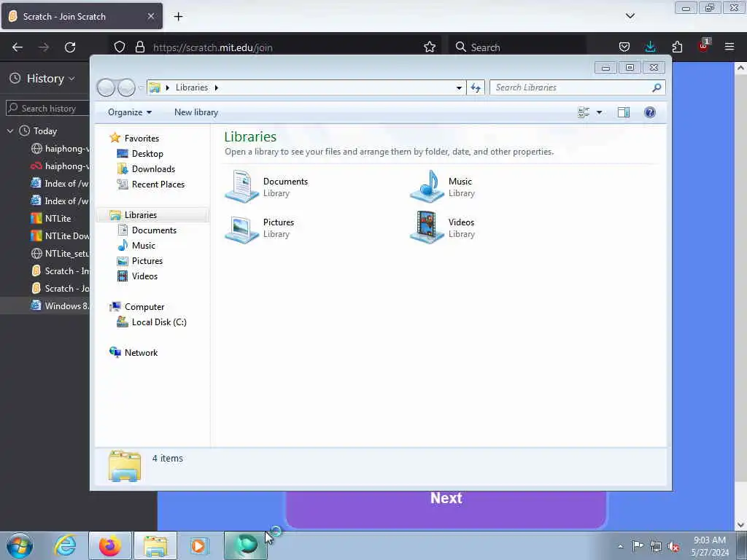Close the Scratch - Join Scratch tab
Image resolution: width=747 pixels, height=560 pixels.
(x=150, y=16)
